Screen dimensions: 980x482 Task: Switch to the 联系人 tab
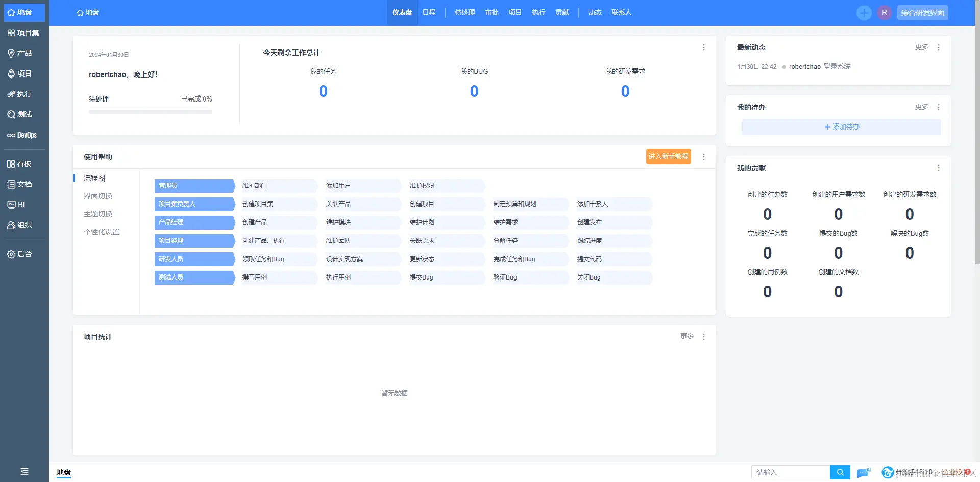point(622,12)
